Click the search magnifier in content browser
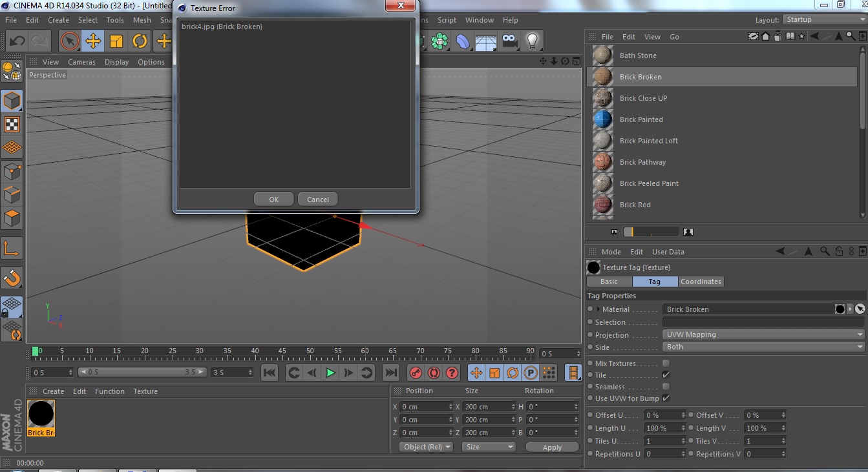Screen dimensions: 868x472 tap(851, 36)
